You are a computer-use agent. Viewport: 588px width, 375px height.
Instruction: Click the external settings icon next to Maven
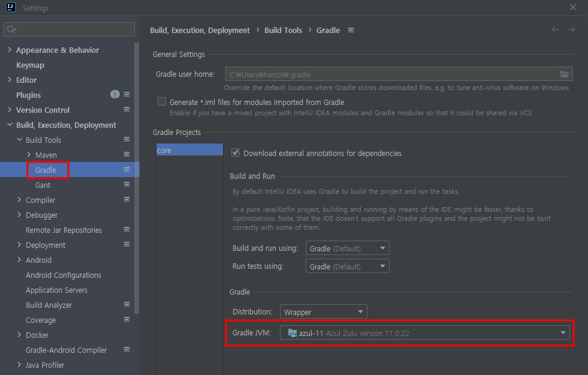click(x=126, y=154)
